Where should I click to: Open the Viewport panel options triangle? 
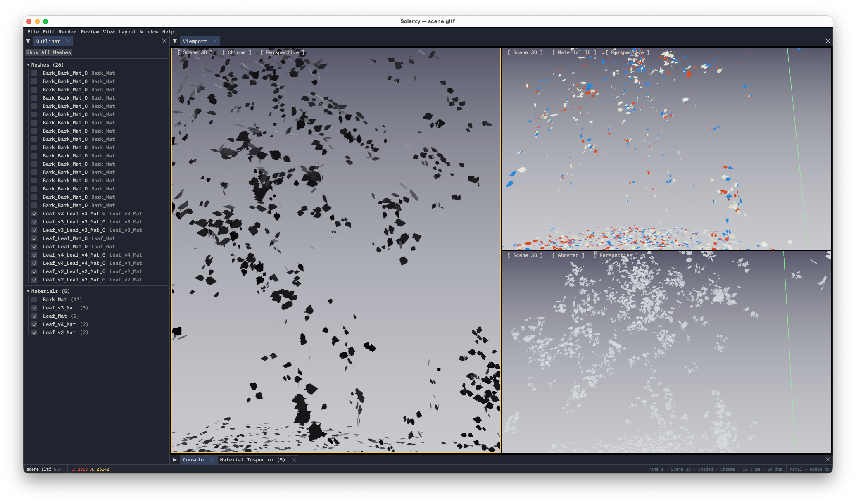(x=175, y=41)
